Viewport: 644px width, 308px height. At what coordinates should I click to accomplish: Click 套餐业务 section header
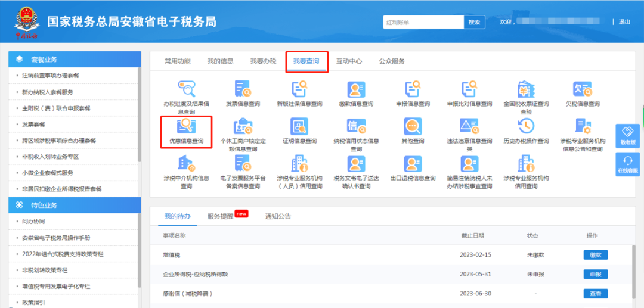tap(75, 59)
